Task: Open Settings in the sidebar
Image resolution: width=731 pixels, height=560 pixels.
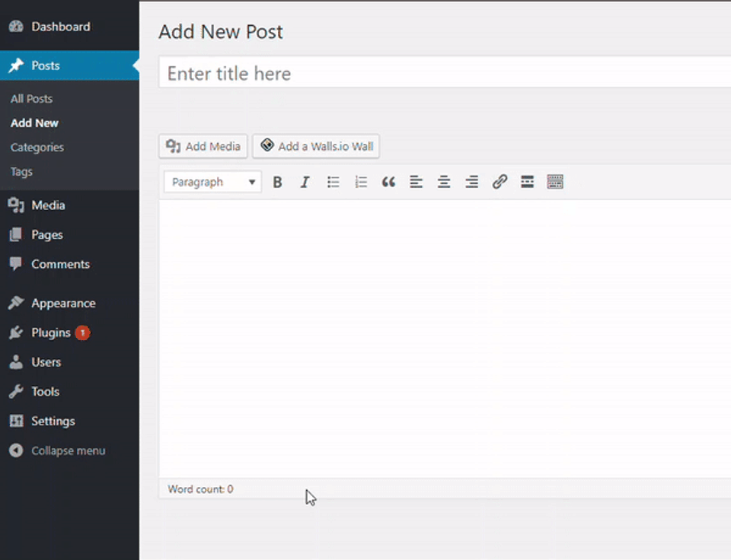Action: pos(69,422)
